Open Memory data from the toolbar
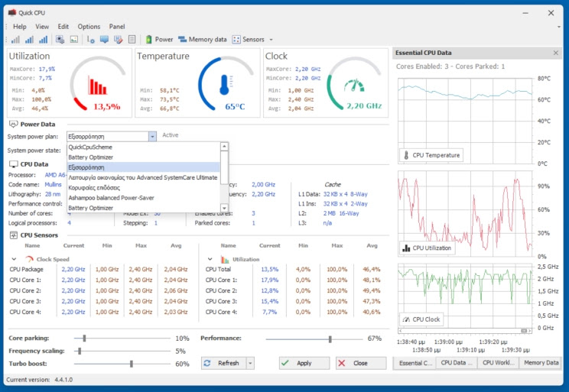569x392 pixels. coord(203,40)
